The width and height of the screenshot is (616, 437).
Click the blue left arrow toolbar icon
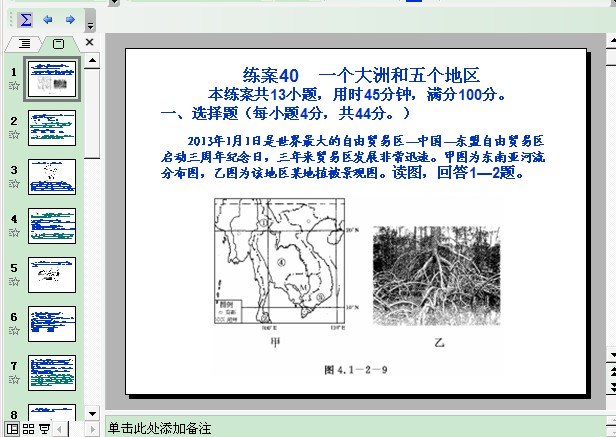tap(48, 19)
